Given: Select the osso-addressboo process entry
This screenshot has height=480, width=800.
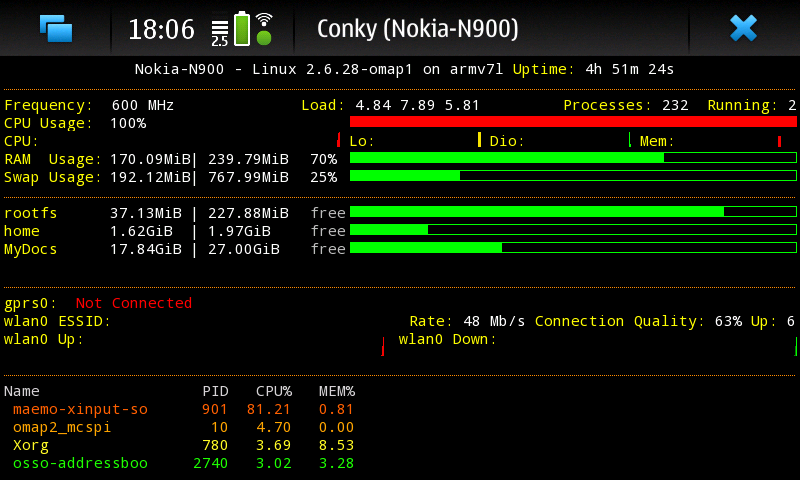Looking at the screenshot, I should (x=180, y=463).
